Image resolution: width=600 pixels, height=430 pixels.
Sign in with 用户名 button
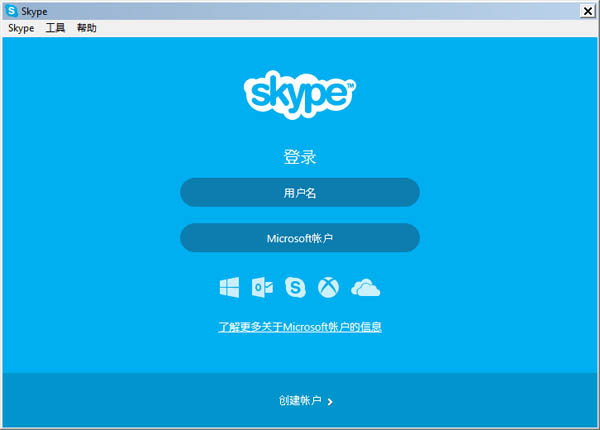pos(300,192)
